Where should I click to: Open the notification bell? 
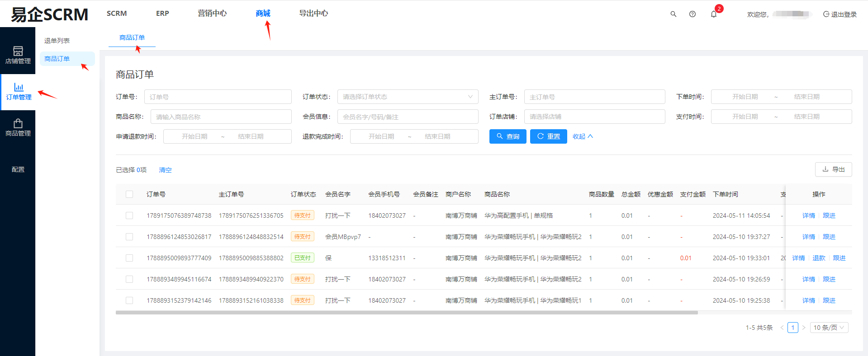714,14
